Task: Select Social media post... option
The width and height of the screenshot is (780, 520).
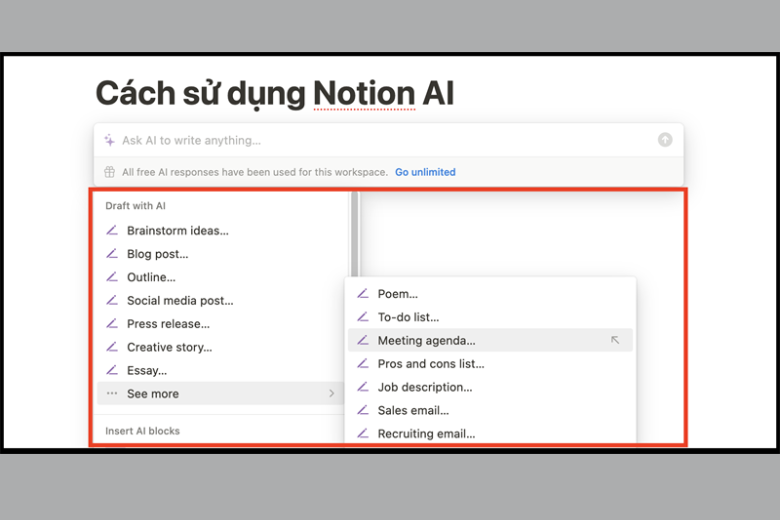Action: 221,301
